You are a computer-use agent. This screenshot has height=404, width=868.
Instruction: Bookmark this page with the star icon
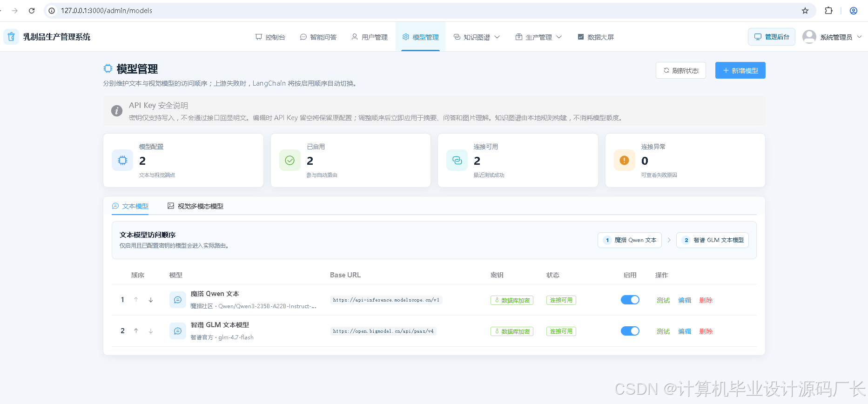[x=805, y=11]
